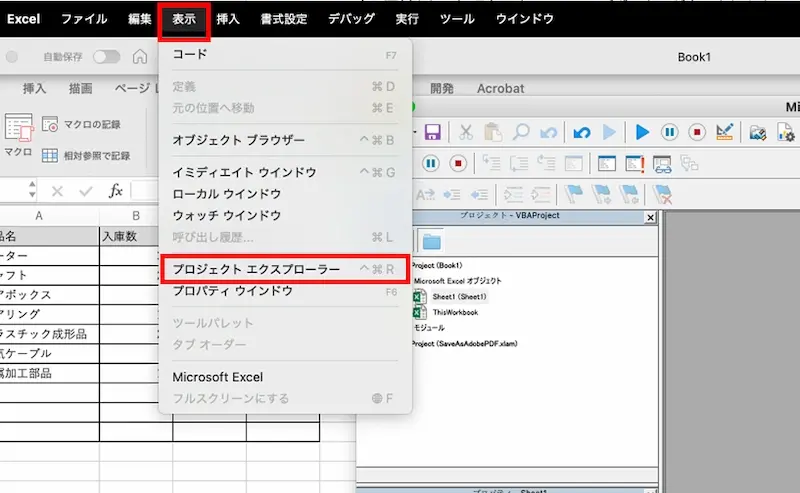Click the Project Explorer toolbar icon
Viewport: 800px width, 493px height.
point(758,133)
